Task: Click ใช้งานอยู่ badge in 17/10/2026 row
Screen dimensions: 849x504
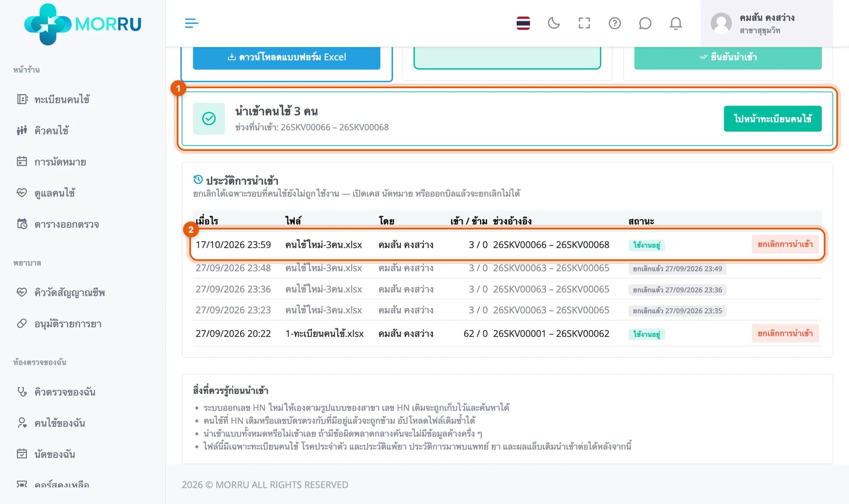Action: 647,245
